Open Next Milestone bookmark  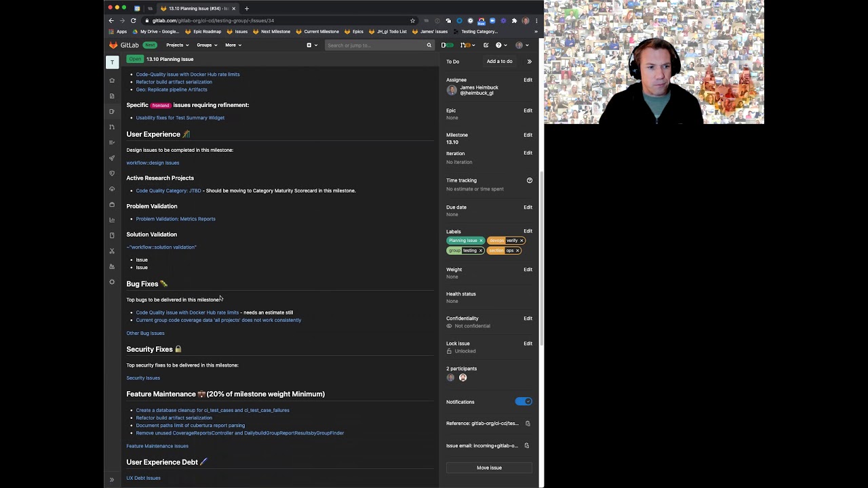coord(271,32)
